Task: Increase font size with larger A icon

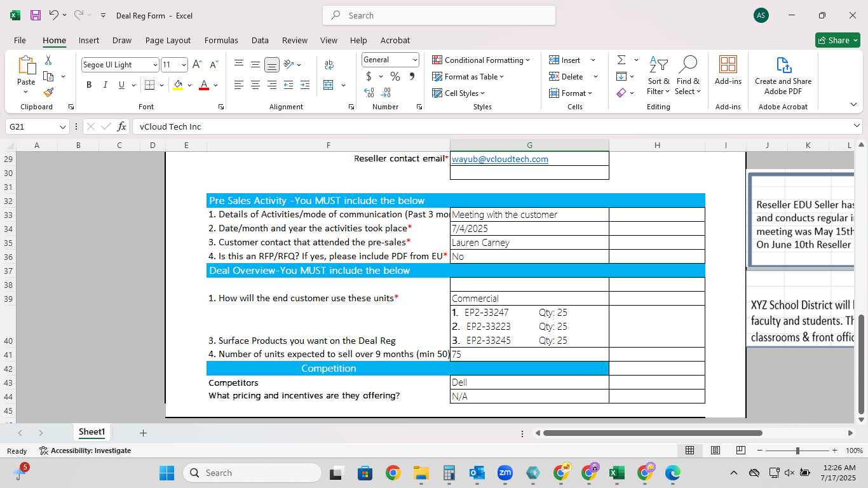Action: coord(197,64)
